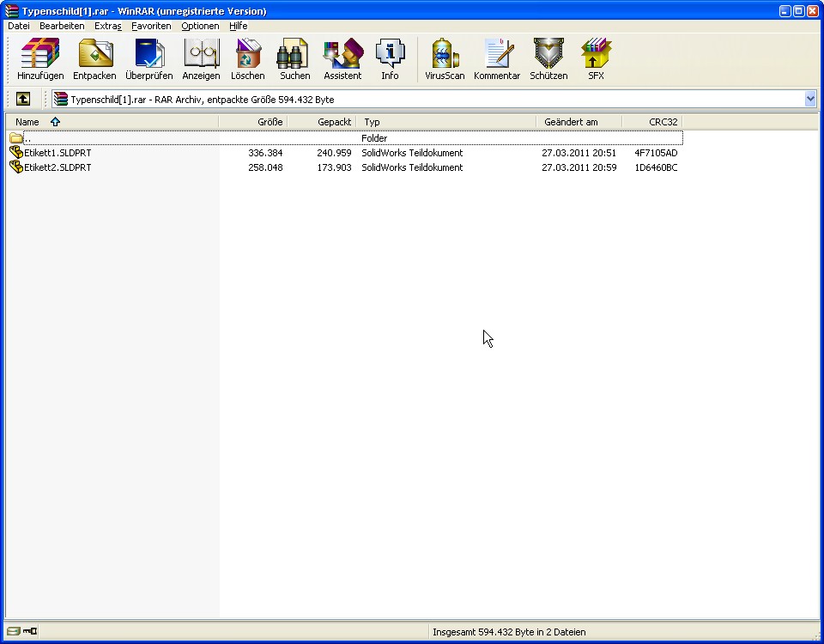The height and width of the screenshot is (644, 824).
Task: Open the Anzeigen viewer icon
Action: (201, 59)
